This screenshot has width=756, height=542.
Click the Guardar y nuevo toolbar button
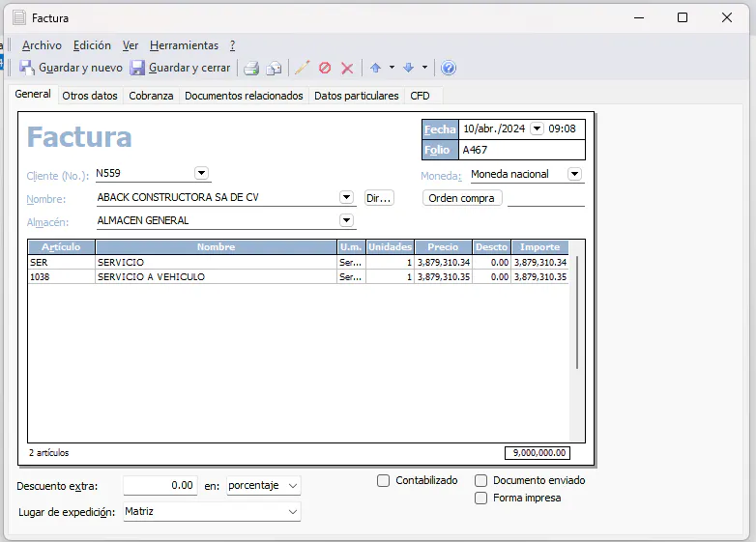72,68
